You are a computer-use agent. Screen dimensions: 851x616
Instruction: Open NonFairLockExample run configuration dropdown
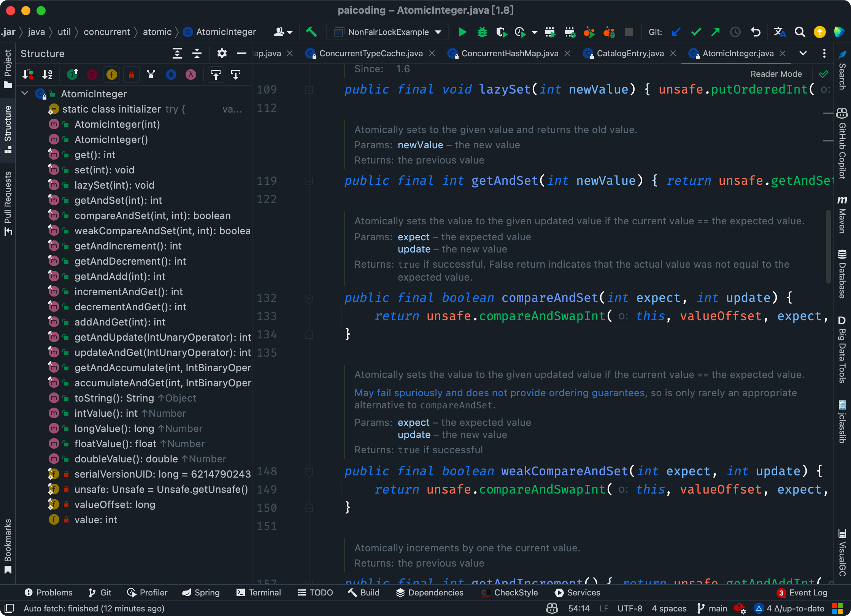pos(438,32)
